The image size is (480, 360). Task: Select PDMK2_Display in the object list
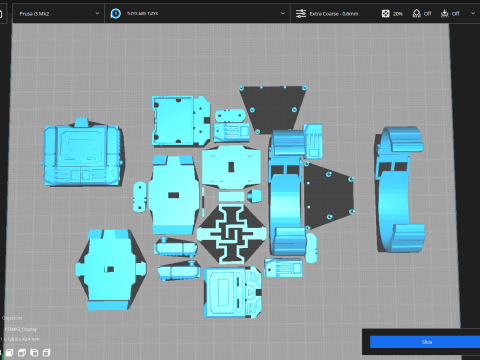(x=21, y=329)
